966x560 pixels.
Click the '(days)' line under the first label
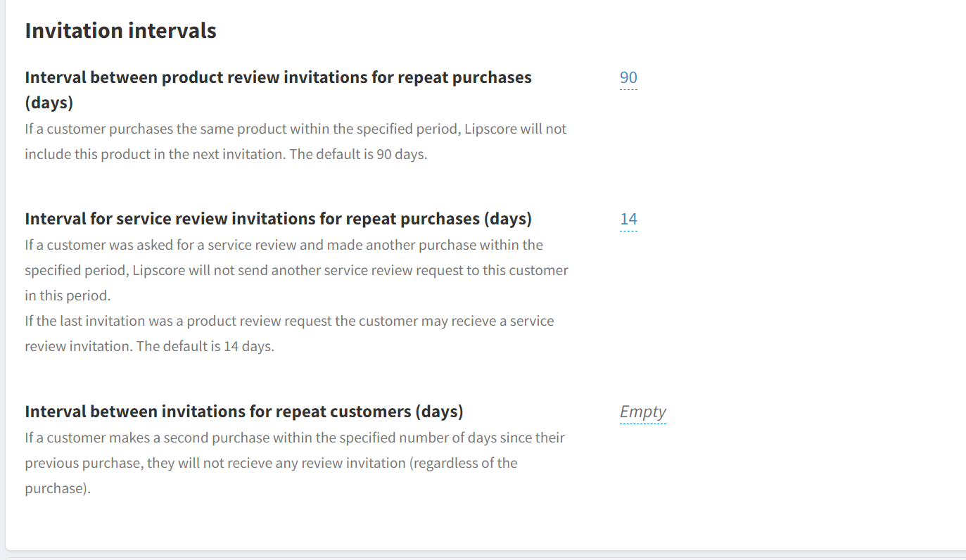(49, 103)
